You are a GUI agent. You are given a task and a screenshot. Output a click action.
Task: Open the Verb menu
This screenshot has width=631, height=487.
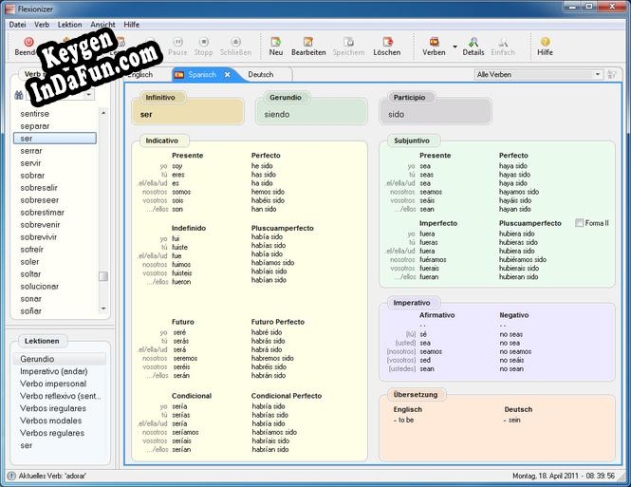click(41, 25)
